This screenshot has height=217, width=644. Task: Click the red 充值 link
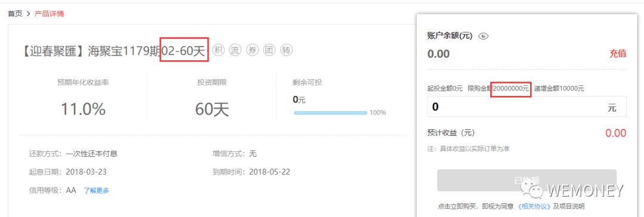[617, 54]
